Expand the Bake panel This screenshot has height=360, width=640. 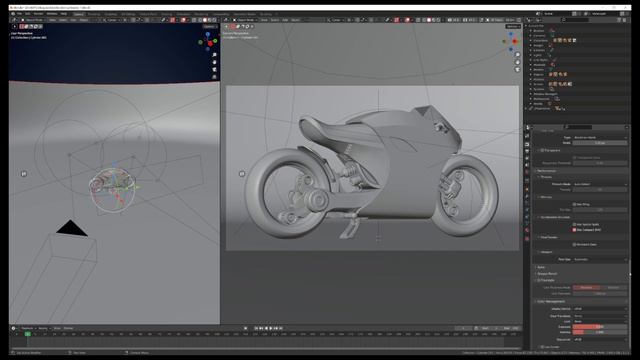tap(540, 267)
